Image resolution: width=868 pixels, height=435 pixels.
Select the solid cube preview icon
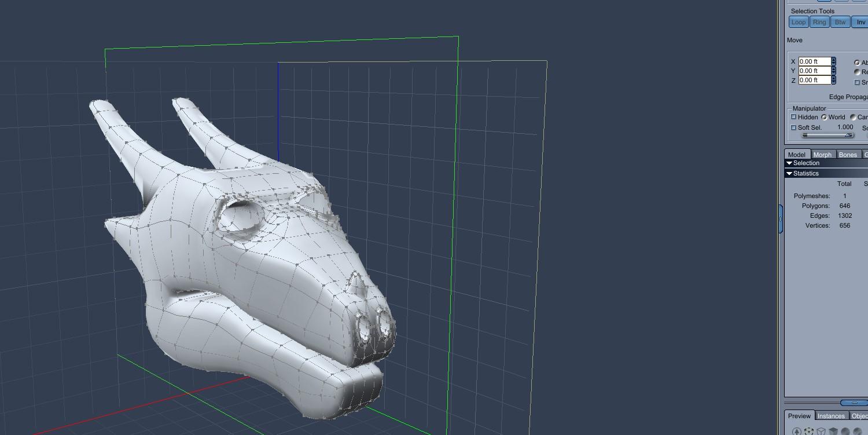[833, 432]
